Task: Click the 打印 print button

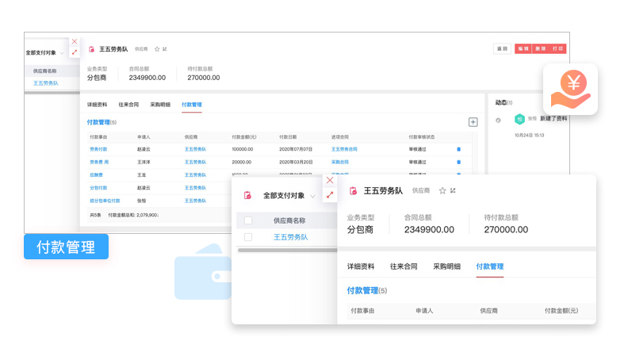Action: point(559,48)
